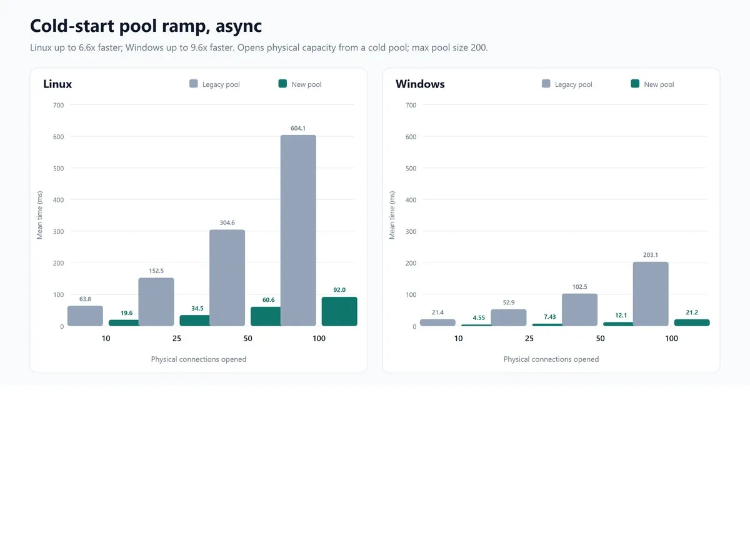Toggle Legacy pool label in Windows legend
750x560 pixels.
coord(574,84)
